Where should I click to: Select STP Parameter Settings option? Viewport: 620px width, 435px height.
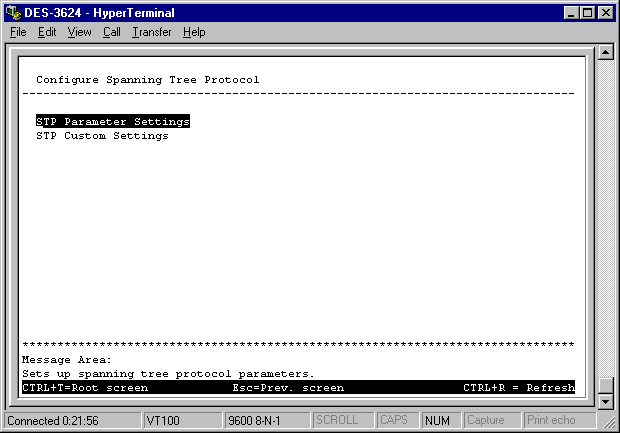point(112,122)
